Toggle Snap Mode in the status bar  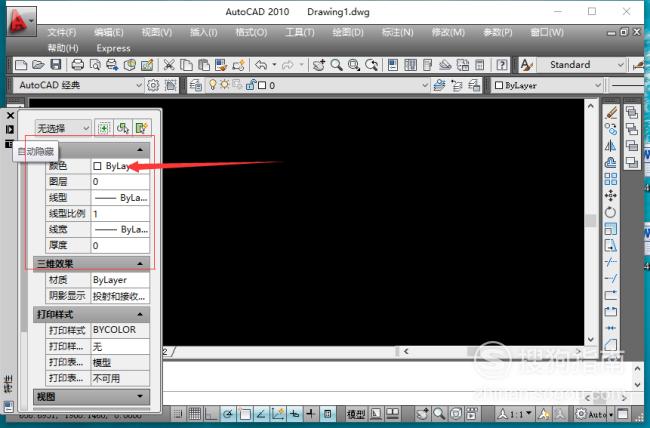[x=178, y=413]
